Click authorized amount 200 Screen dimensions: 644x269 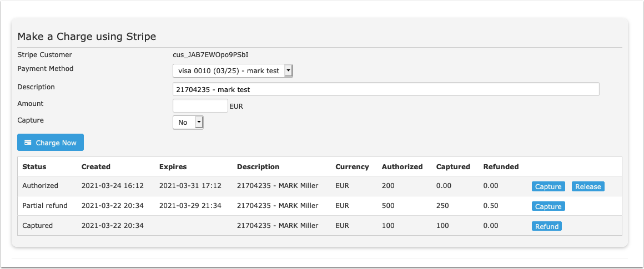388,186
